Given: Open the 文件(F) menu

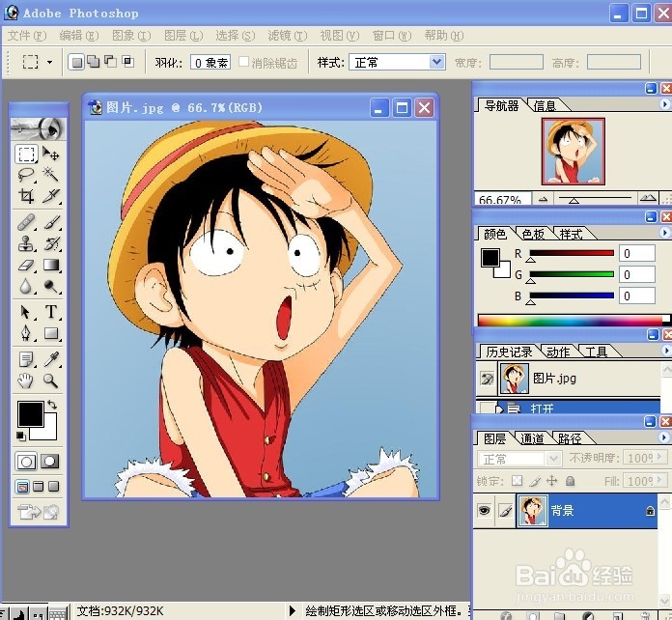Looking at the screenshot, I should click(x=27, y=36).
